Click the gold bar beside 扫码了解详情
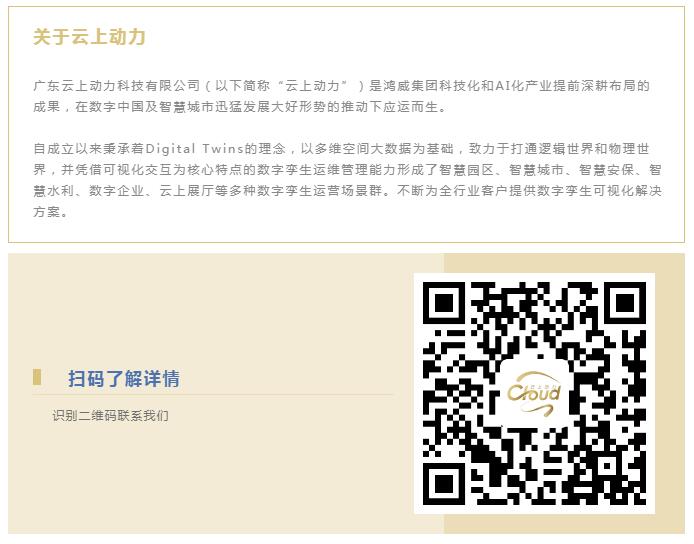 (x=37, y=377)
